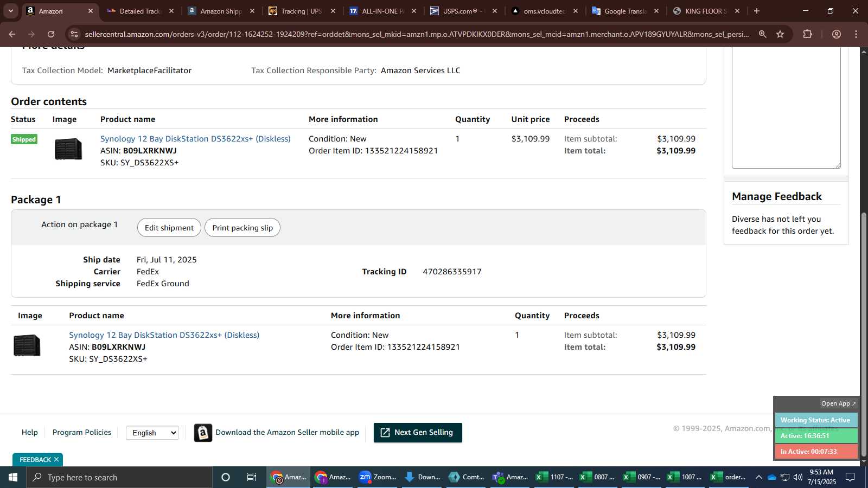Open Synology DS3622xs+ link in Order contents

click(x=195, y=139)
